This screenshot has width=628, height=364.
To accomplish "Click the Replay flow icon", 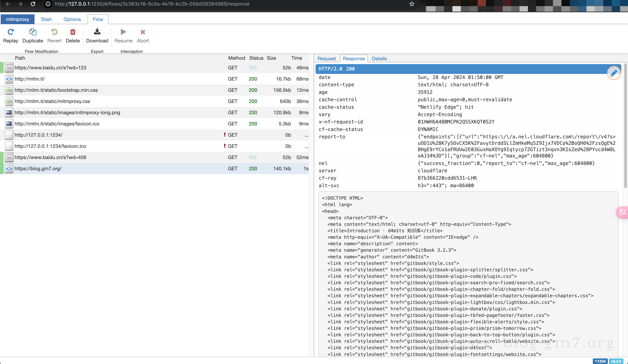I will (11, 32).
